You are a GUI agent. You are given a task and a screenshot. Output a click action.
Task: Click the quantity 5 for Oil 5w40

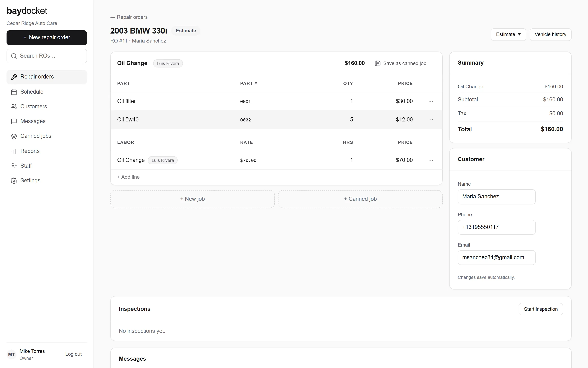(x=351, y=120)
